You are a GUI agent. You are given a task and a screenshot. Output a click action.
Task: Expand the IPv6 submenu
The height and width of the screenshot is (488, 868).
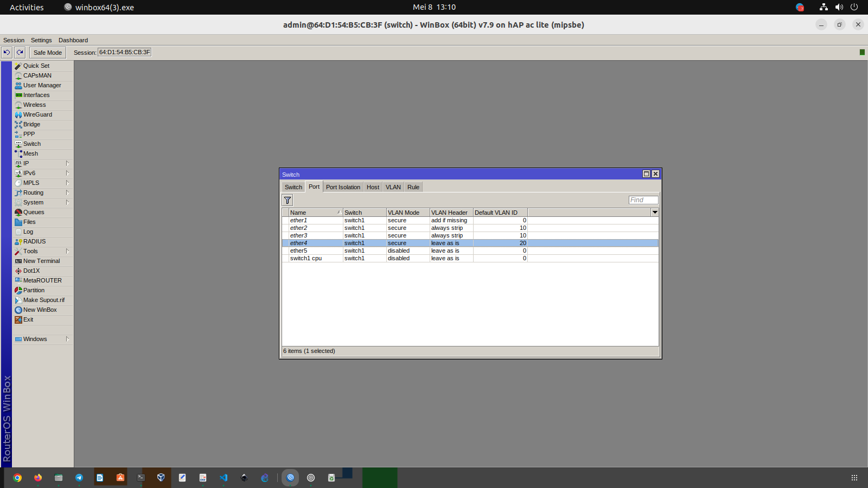(x=43, y=173)
